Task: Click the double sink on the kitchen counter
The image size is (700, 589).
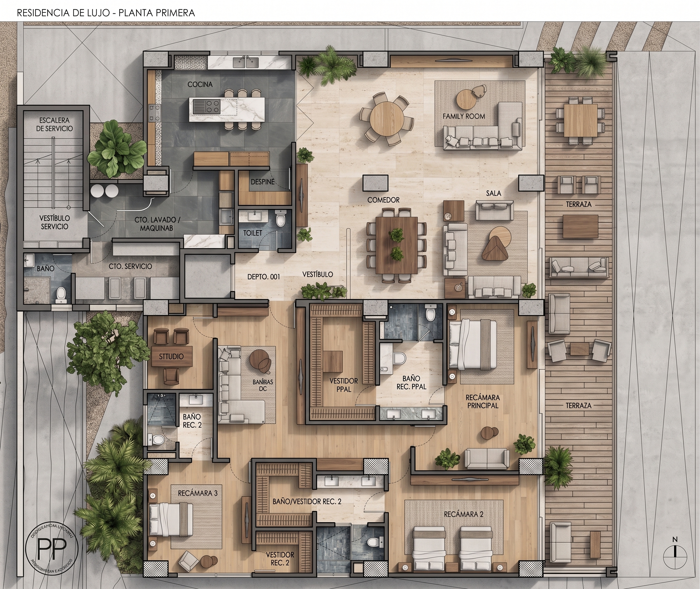Action: tap(246, 62)
